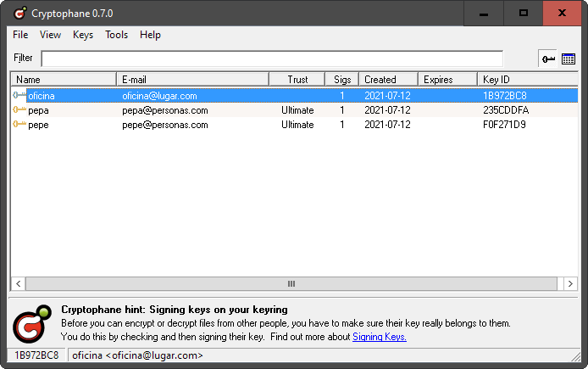Click the horizontal scrollbar thumb

(x=291, y=284)
